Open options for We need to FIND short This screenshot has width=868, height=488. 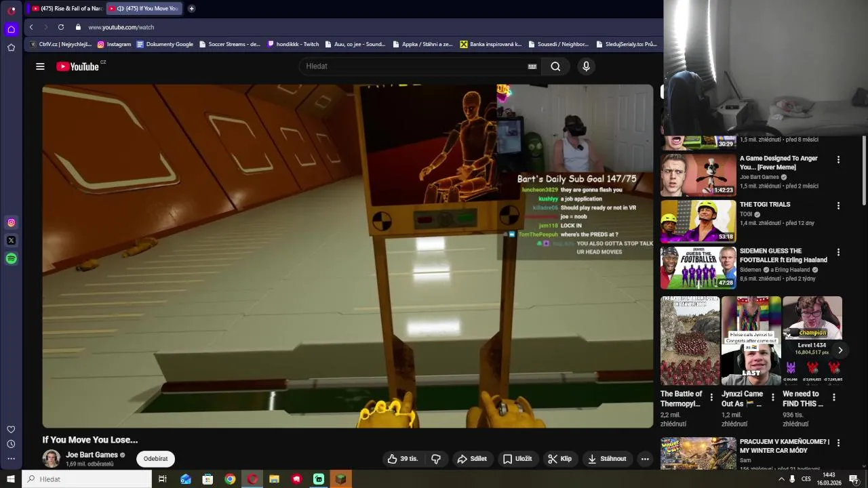tap(833, 397)
